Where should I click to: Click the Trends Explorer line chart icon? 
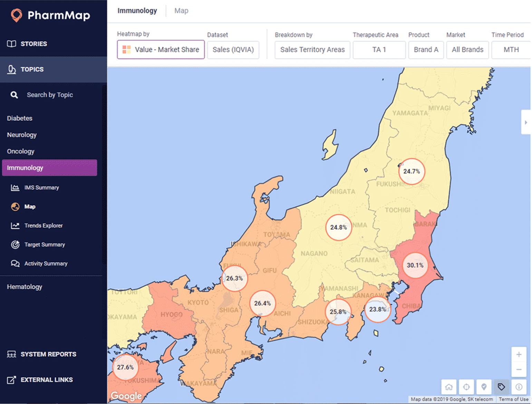(15, 226)
